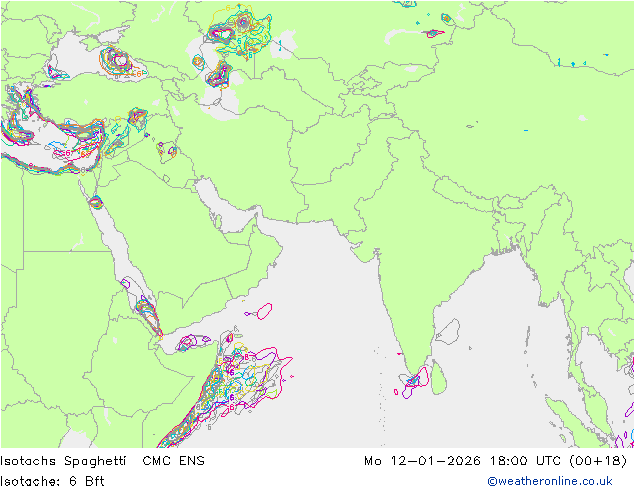
Task: Click the weatheronline.co.uk copyright link
Action: coord(550,481)
